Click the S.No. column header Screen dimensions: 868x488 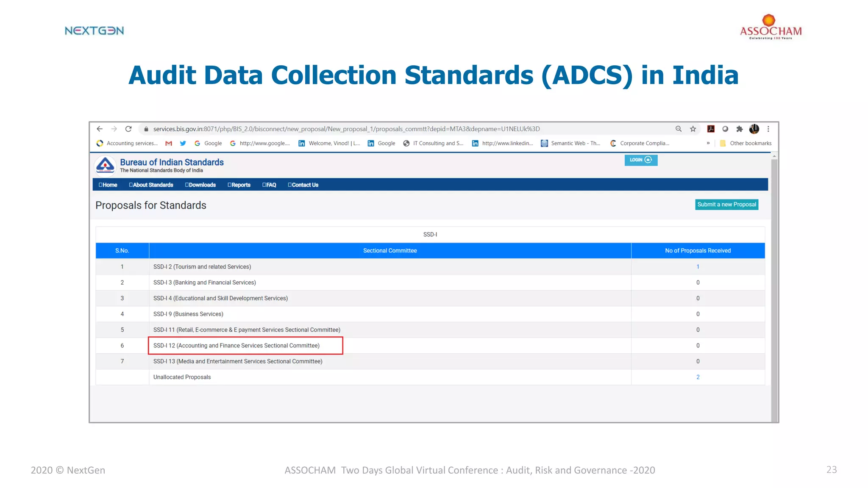pyautogui.click(x=122, y=250)
